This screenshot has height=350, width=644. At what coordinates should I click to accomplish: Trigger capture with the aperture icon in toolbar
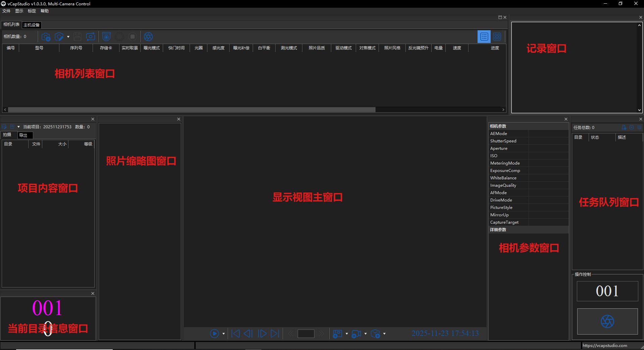149,37
